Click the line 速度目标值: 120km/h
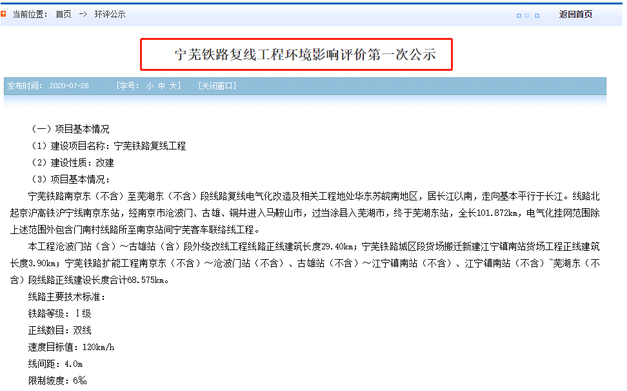Viewport: 627px width, 391px height. tap(71, 347)
